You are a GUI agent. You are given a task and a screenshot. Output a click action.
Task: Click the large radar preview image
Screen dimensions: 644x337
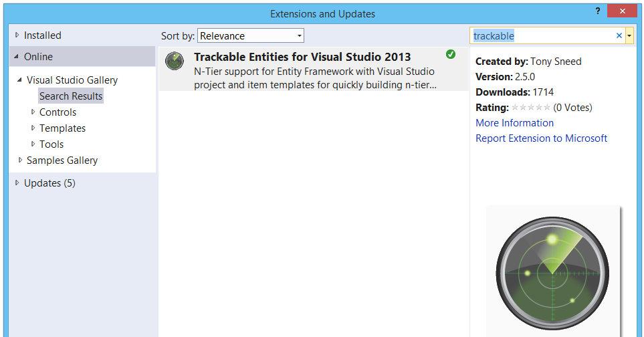coord(553,273)
